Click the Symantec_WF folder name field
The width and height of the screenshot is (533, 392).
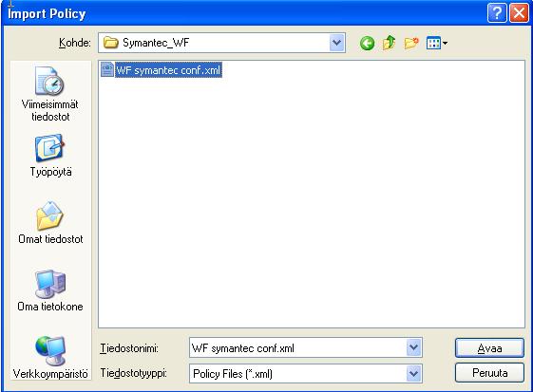tap(214, 43)
